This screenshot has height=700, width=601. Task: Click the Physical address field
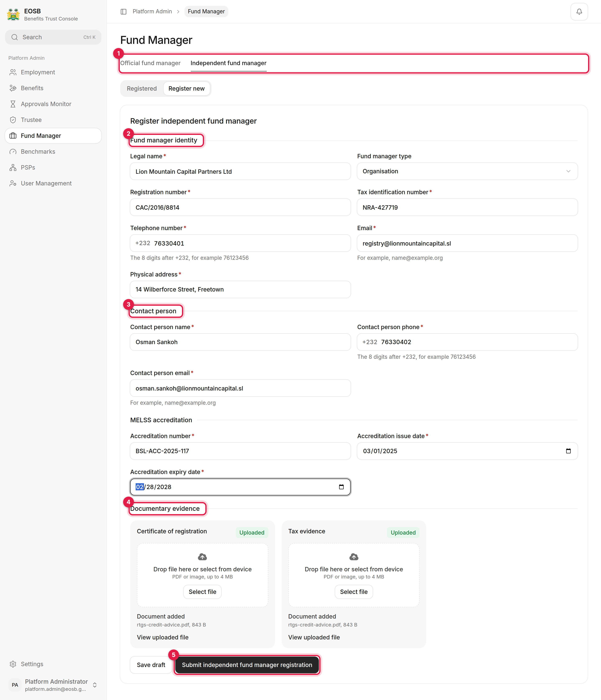pyautogui.click(x=240, y=289)
